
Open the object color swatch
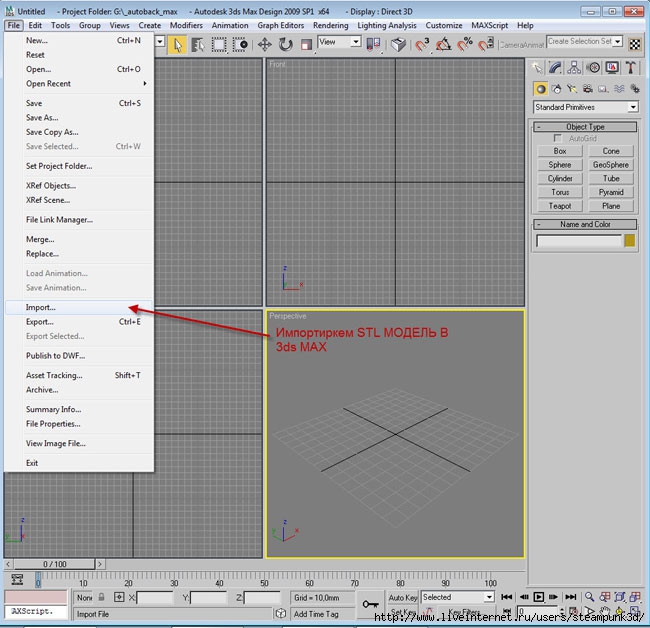coord(630,241)
